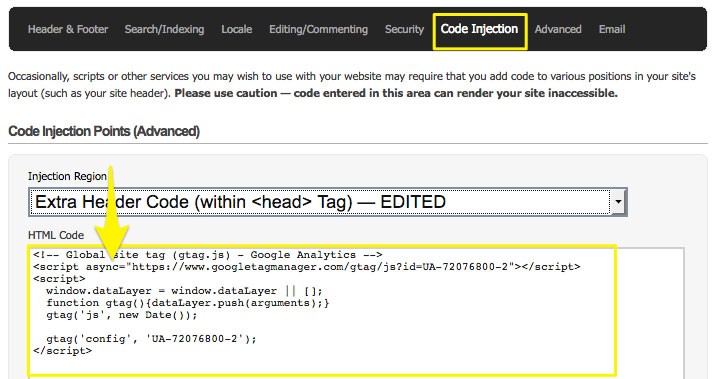Select the Code Injection tab

[x=479, y=29]
